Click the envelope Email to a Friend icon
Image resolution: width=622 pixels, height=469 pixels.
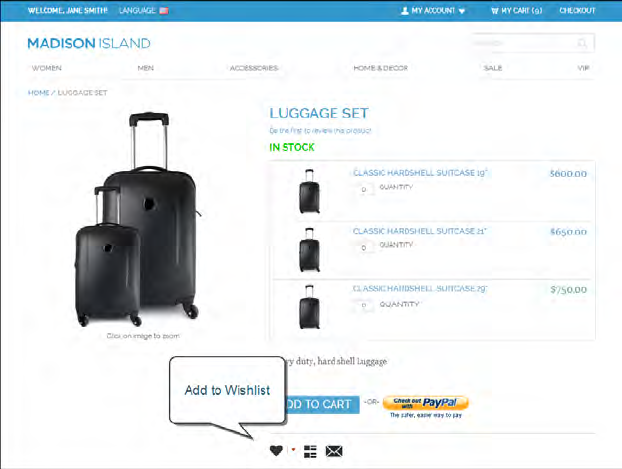point(334,451)
